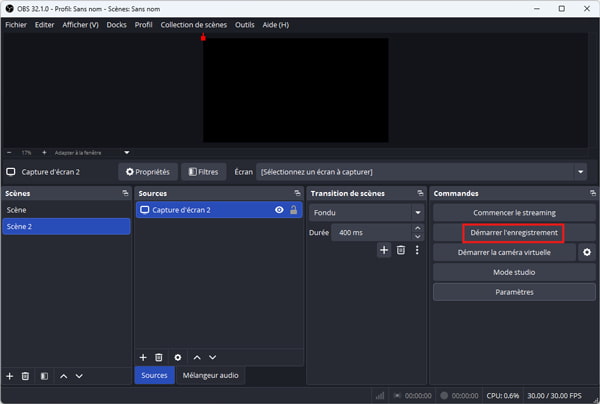Open source properties gear in Sources panel
The image size is (600, 404).
coord(177,356)
